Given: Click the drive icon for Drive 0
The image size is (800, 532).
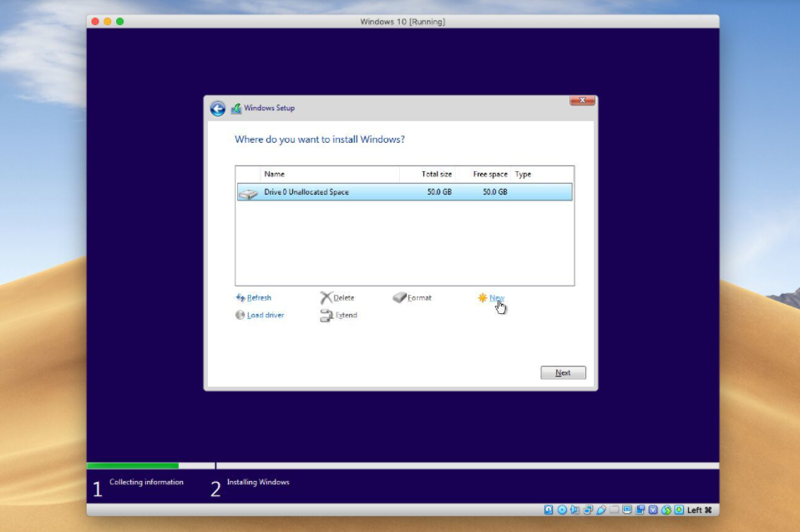Looking at the screenshot, I should tap(249, 193).
